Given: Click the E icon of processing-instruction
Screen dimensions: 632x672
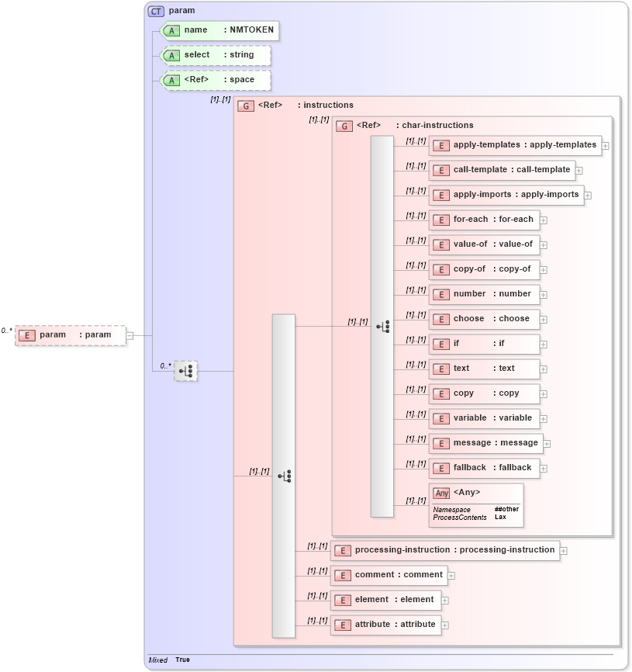Looking at the screenshot, I should click(342, 550).
